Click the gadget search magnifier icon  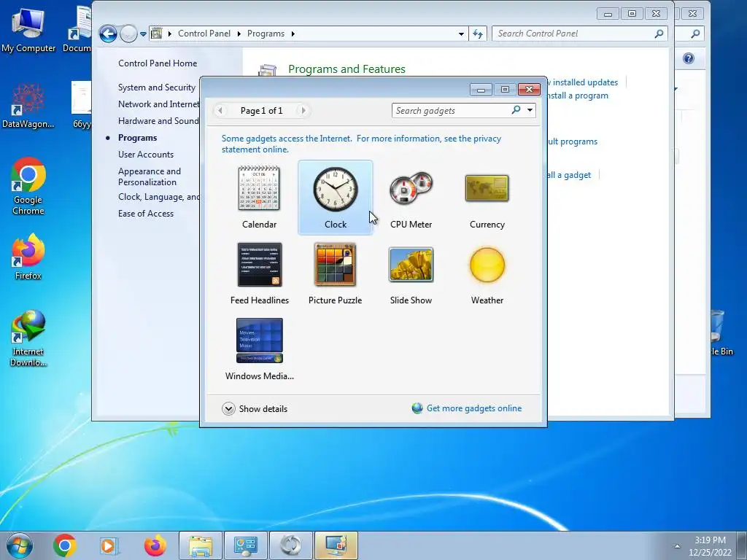[516, 110]
